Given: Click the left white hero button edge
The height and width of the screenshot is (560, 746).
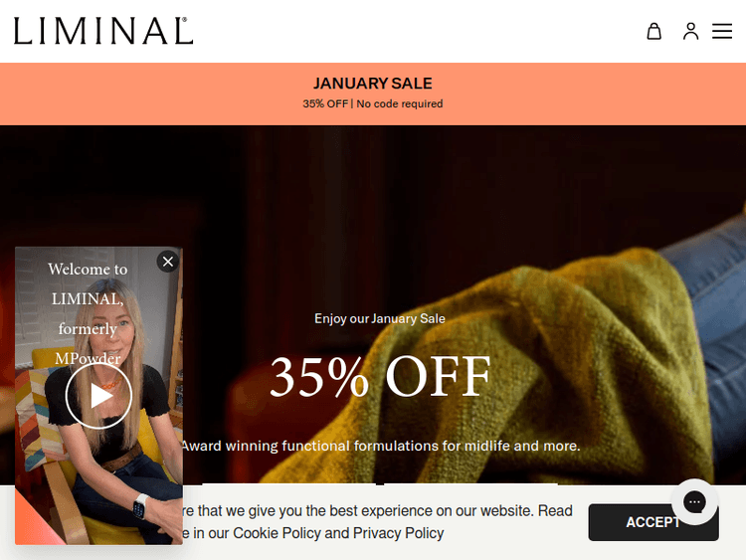Looking at the screenshot, I should [x=288, y=484].
